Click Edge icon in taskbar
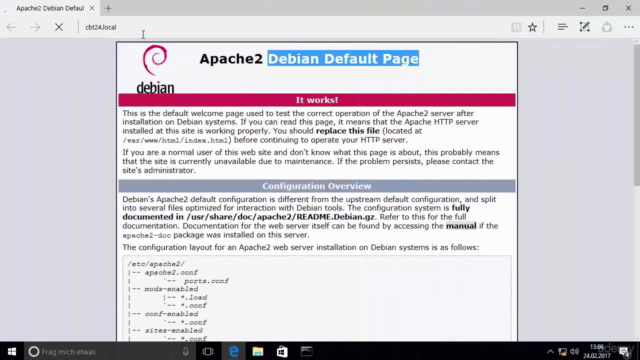The image size is (640, 360). [233, 351]
